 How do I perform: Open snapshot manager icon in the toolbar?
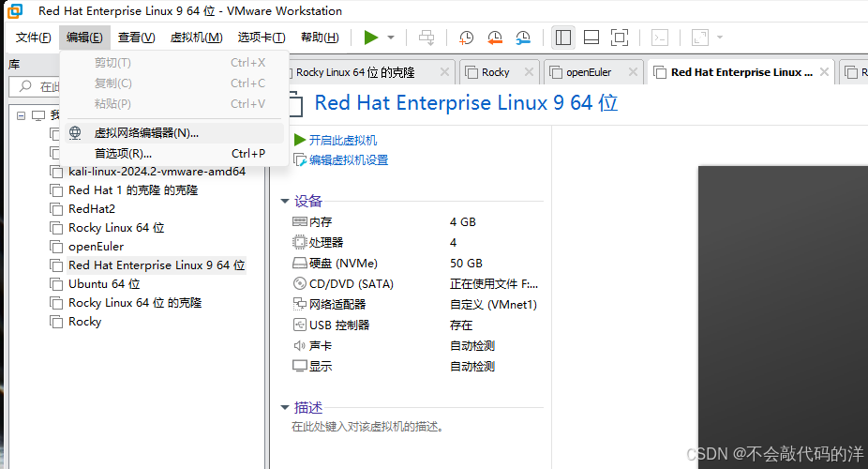pyautogui.click(x=522, y=38)
